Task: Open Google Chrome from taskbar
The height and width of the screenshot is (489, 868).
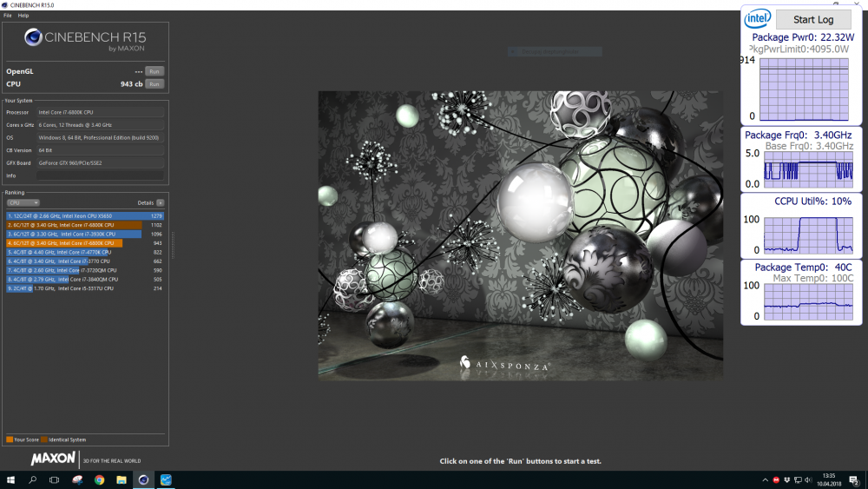Action: tap(99, 480)
